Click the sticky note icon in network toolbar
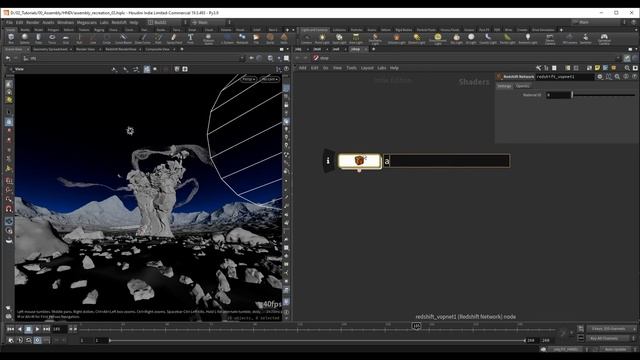Screen dimensions: 640x360 click(597, 68)
